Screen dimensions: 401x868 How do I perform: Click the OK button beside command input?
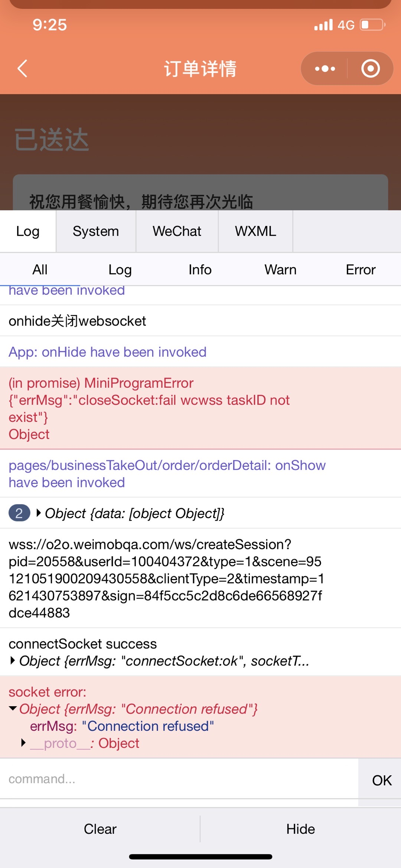click(x=381, y=780)
